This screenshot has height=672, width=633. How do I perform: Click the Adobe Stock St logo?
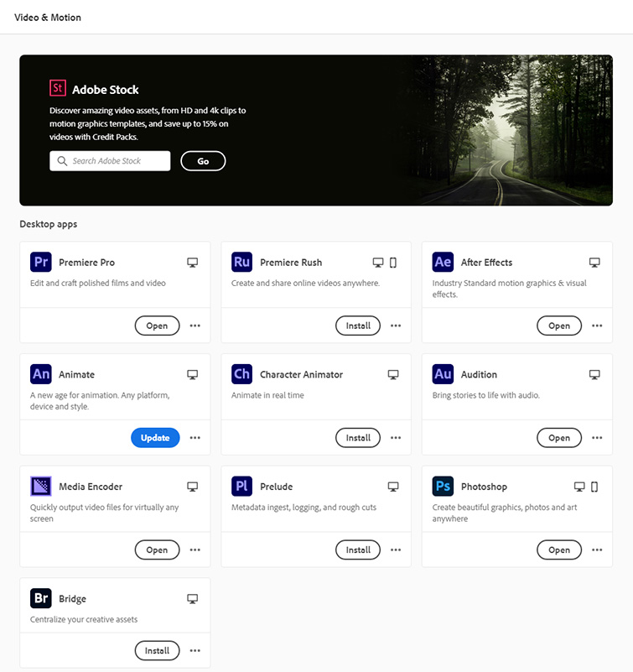click(x=57, y=88)
